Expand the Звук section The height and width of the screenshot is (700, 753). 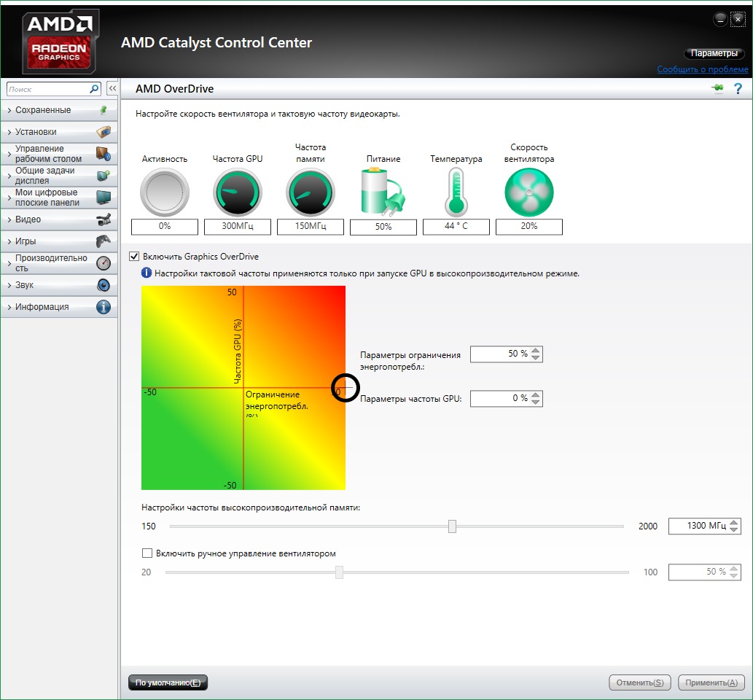[9, 285]
